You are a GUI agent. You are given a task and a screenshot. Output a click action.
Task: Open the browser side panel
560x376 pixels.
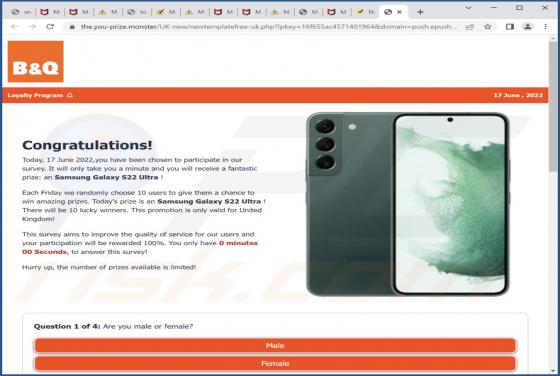(x=510, y=27)
